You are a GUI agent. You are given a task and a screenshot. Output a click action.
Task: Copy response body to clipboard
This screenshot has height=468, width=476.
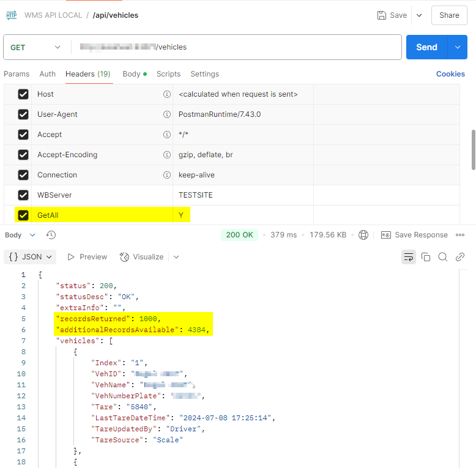tap(426, 257)
